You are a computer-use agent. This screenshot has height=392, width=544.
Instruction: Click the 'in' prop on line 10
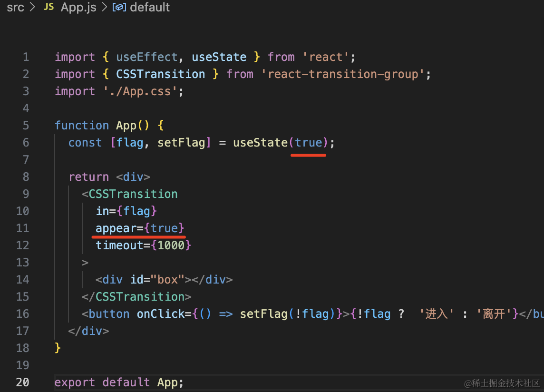[x=103, y=211]
